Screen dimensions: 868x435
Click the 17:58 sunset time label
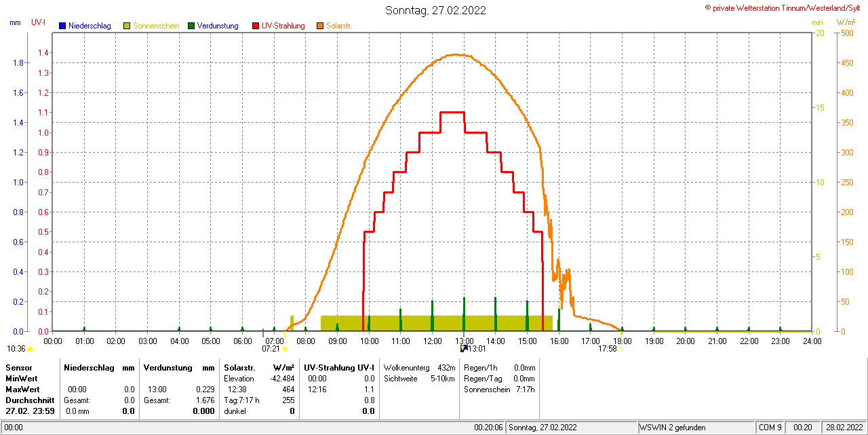click(x=608, y=349)
